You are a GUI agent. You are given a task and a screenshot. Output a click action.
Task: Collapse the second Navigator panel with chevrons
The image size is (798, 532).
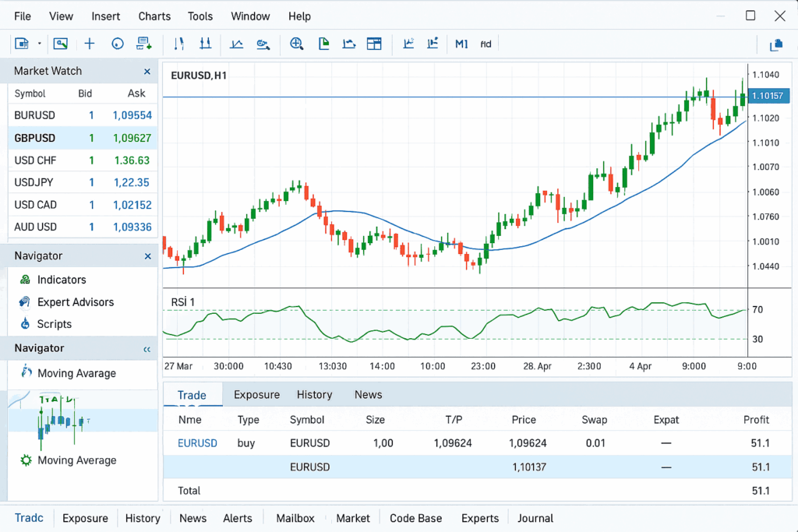(147, 349)
